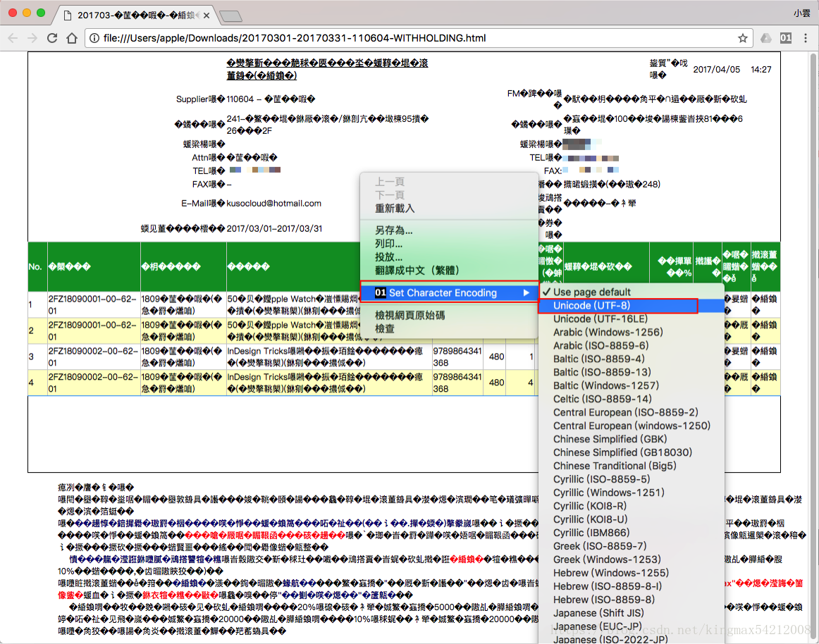Select Celtic (ISO-8859-14) encoding
The height and width of the screenshot is (644, 819).
pos(631,399)
